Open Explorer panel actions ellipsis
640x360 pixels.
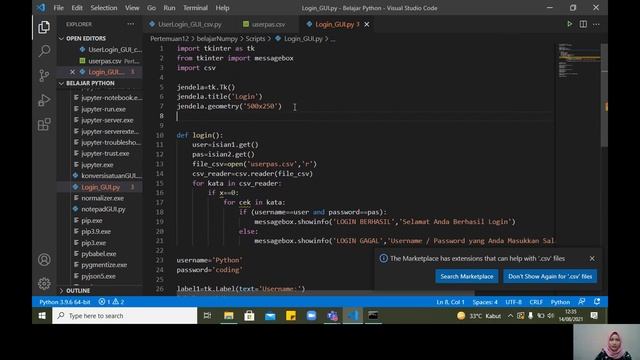click(131, 24)
